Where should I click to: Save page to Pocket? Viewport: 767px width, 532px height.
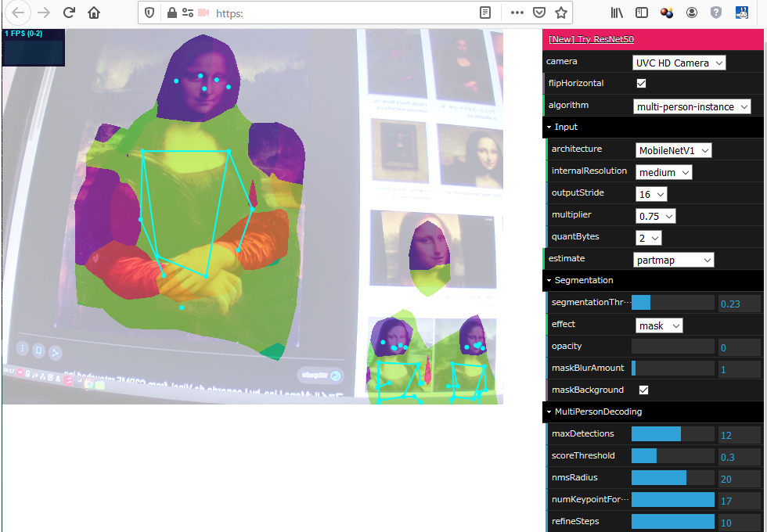[539, 13]
